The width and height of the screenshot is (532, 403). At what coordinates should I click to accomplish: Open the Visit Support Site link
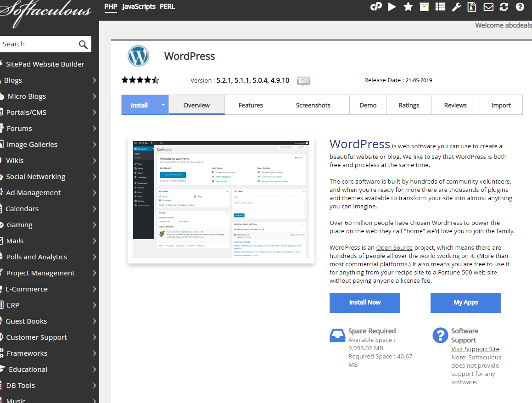pos(475,349)
